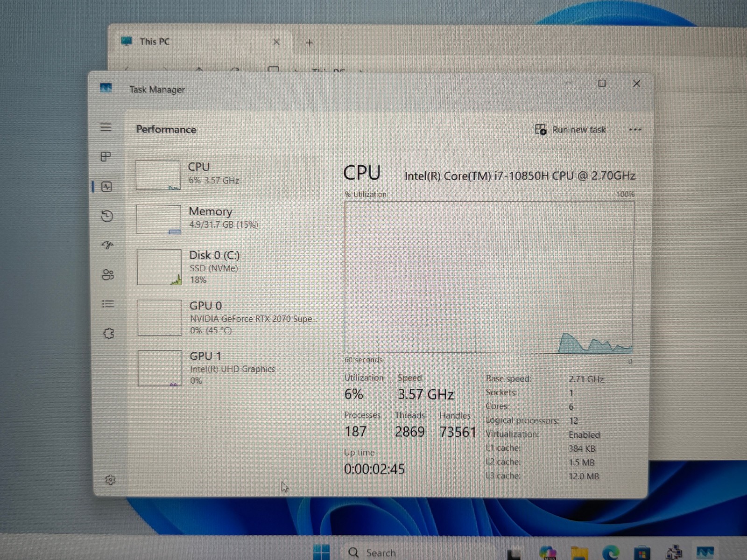Click the Intel Core i7-10850H CPU name
The image size is (747, 560).
(x=520, y=175)
